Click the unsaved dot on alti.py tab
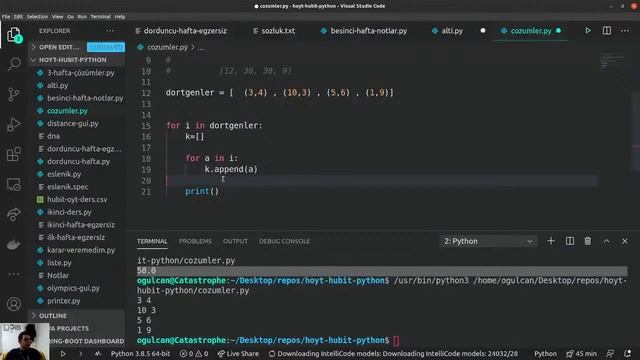640x360 pixels. [482, 31]
